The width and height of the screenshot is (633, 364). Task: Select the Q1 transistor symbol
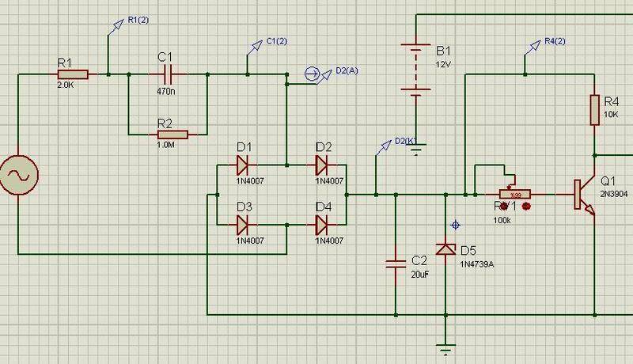click(585, 195)
